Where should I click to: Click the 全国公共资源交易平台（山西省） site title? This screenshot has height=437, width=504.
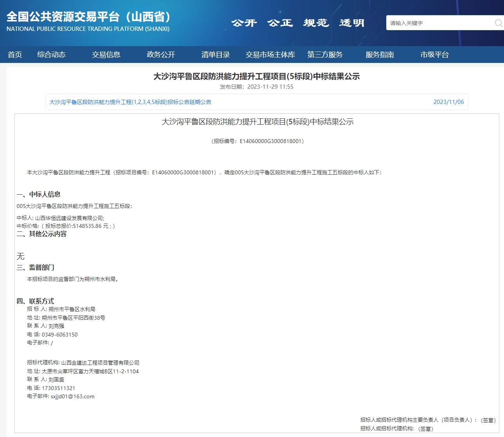click(x=89, y=17)
